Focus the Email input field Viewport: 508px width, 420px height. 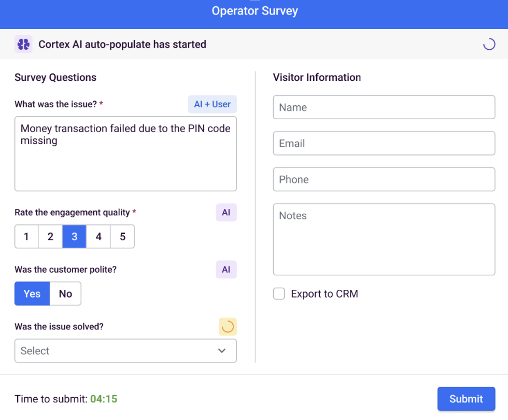click(384, 143)
